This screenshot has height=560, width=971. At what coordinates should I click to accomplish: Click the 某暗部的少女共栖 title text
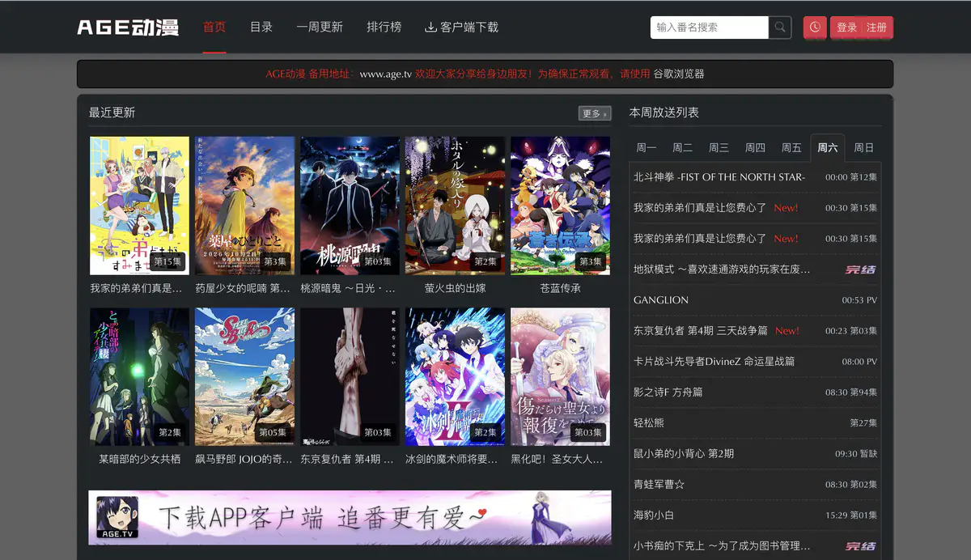139,460
